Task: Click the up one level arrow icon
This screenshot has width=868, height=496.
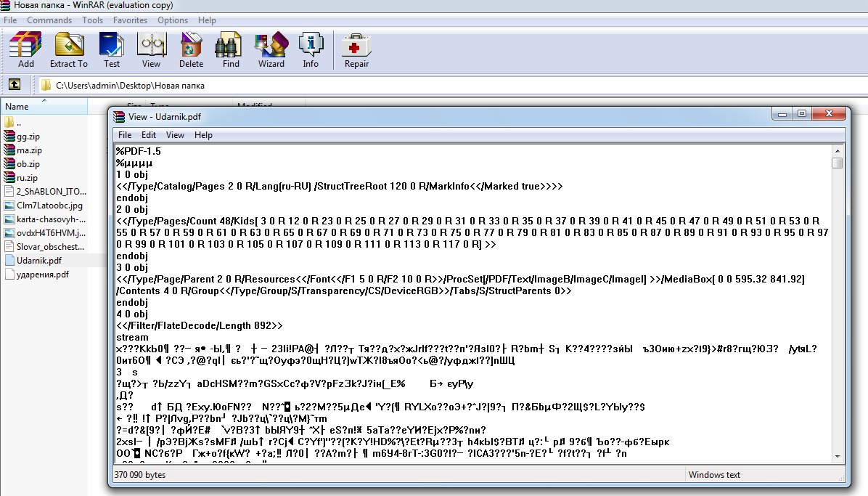Action: click(x=15, y=85)
